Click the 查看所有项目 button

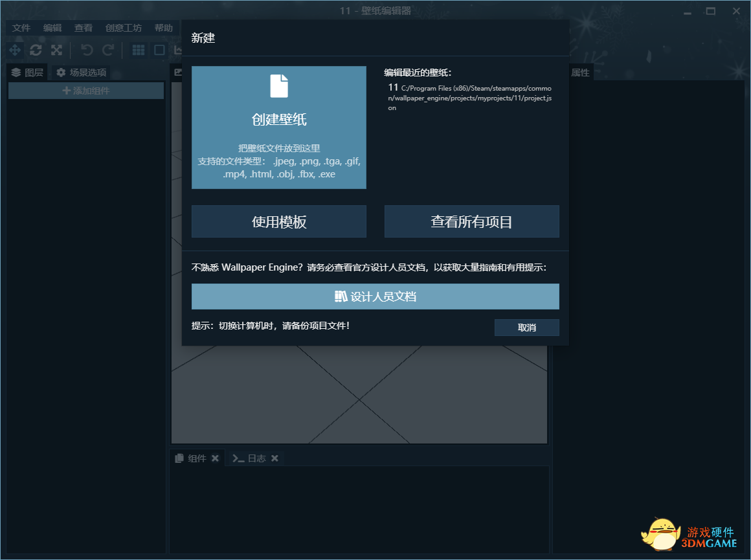click(x=472, y=221)
